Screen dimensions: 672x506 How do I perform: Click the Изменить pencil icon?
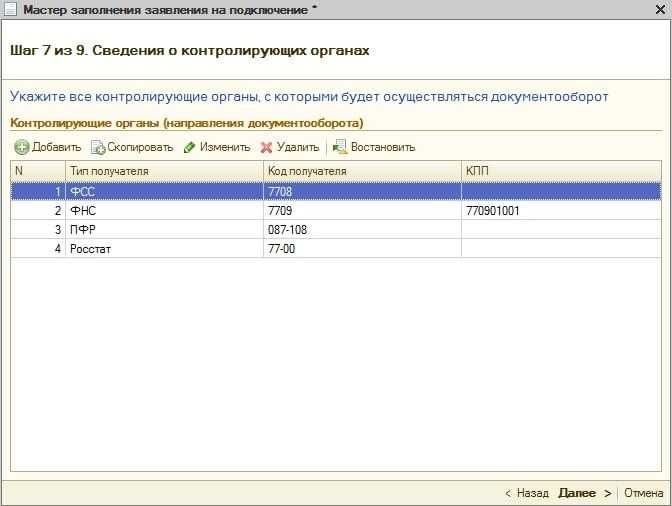(x=189, y=147)
